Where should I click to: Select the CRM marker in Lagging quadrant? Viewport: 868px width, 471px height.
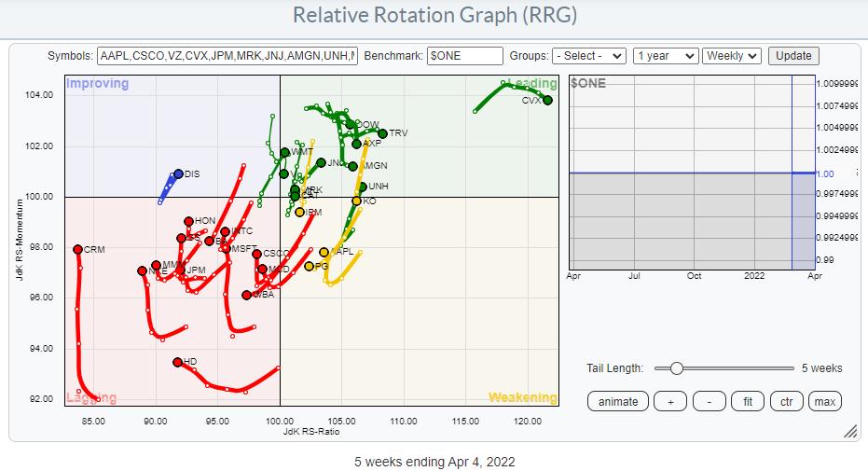click(77, 249)
